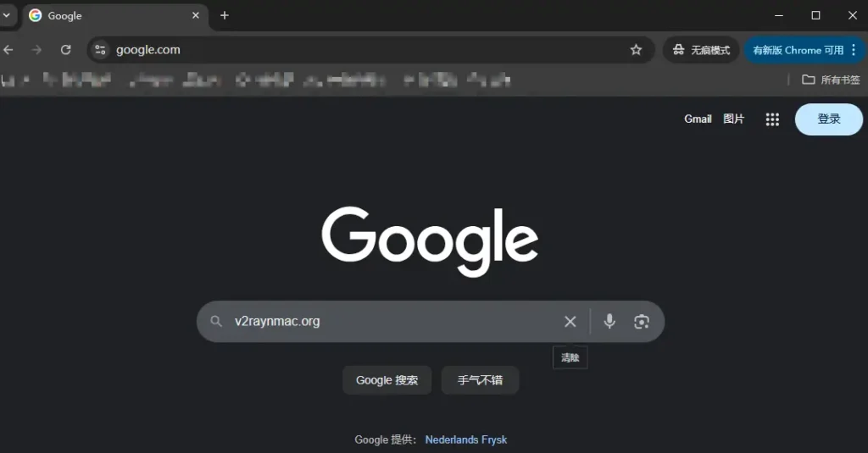Click the blue 登录 sign-in button

coord(828,119)
